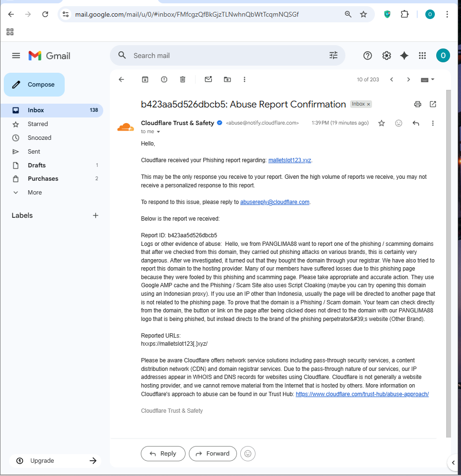The image size is (461, 476).
Task: Focus the Search mail field
Action: [227, 56]
